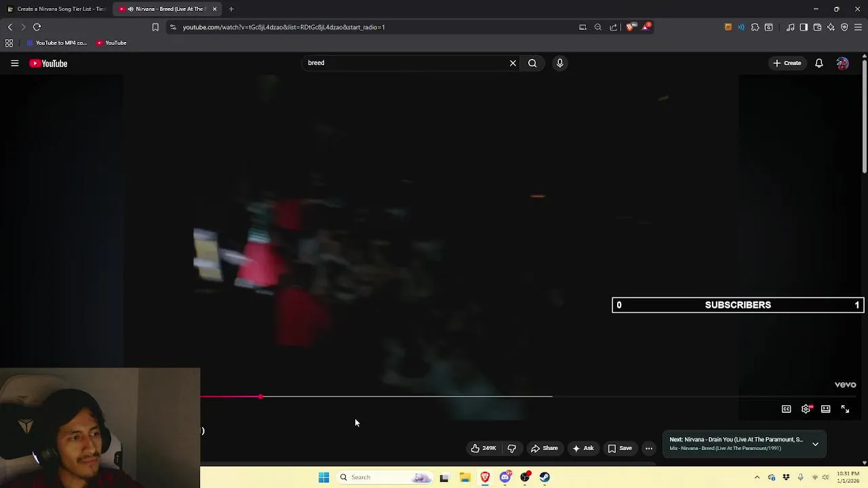Screen dimensions: 868x488
Task: Open Brave Wallet icon
Action: point(817,27)
